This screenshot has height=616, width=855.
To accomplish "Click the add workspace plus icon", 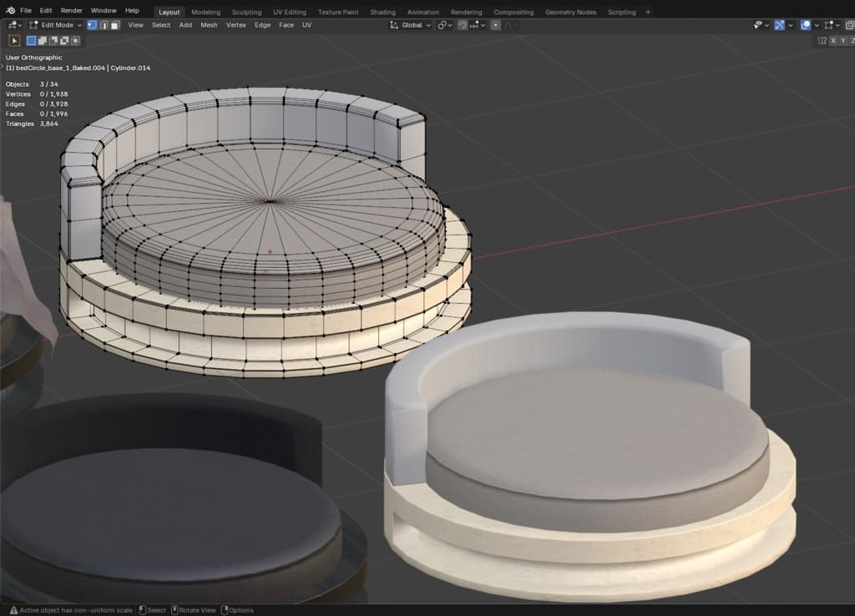I will (648, 12).
